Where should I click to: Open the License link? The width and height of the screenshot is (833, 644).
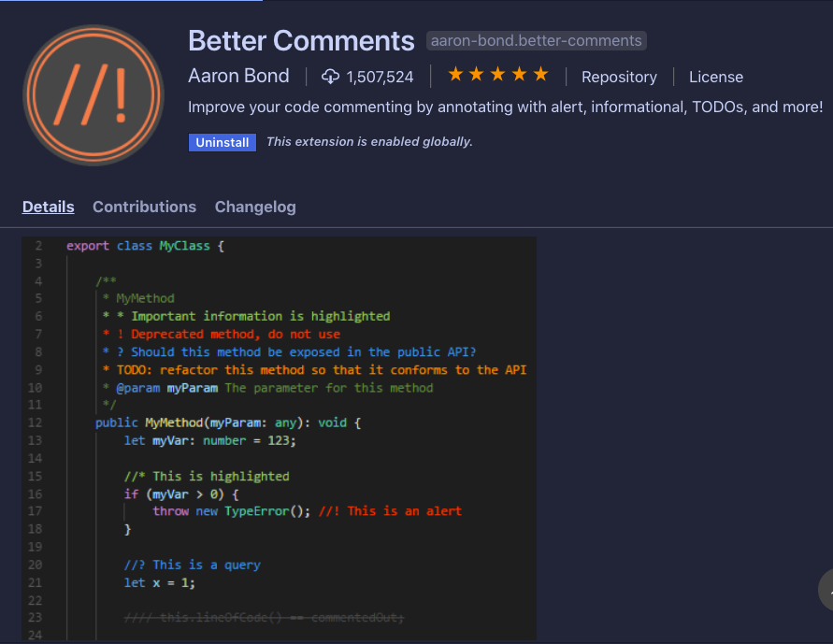[x=716, y=77]
